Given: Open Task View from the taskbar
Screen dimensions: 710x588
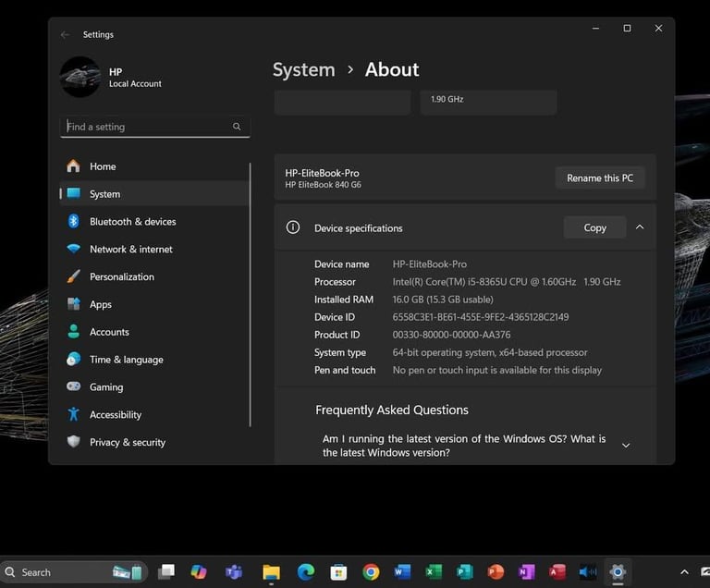Looking at the screenshot, I should 166,571.
